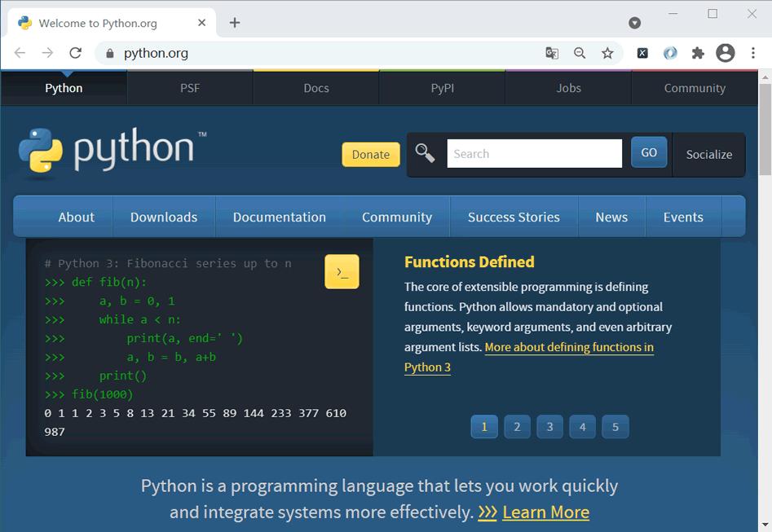Open the Chrome extensions puzzle icon
Viewport: 772px width, 532px height.
(x=698, y=53)
